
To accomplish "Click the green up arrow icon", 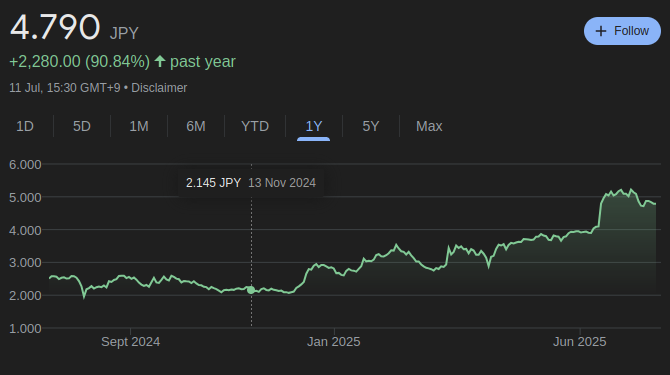I will pos(160,61).
